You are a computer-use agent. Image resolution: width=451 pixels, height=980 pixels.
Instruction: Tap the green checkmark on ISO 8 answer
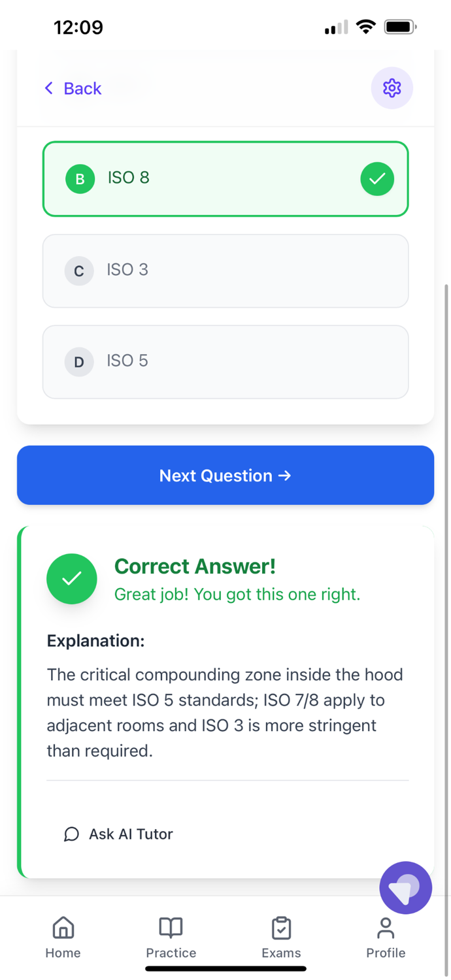coord(377,178)
